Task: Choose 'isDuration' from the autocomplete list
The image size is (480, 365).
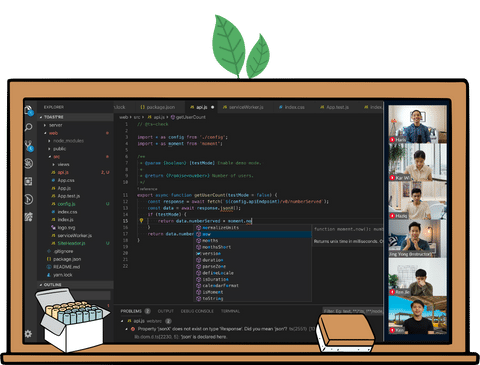Action: pyautogui.click(x=253, y=279)
